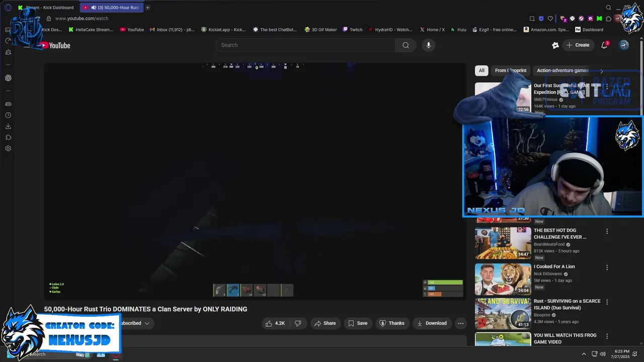This screenshot has height=362, width=644.
Task: Open the Dashboard bookmark
Action: [589, 30]
